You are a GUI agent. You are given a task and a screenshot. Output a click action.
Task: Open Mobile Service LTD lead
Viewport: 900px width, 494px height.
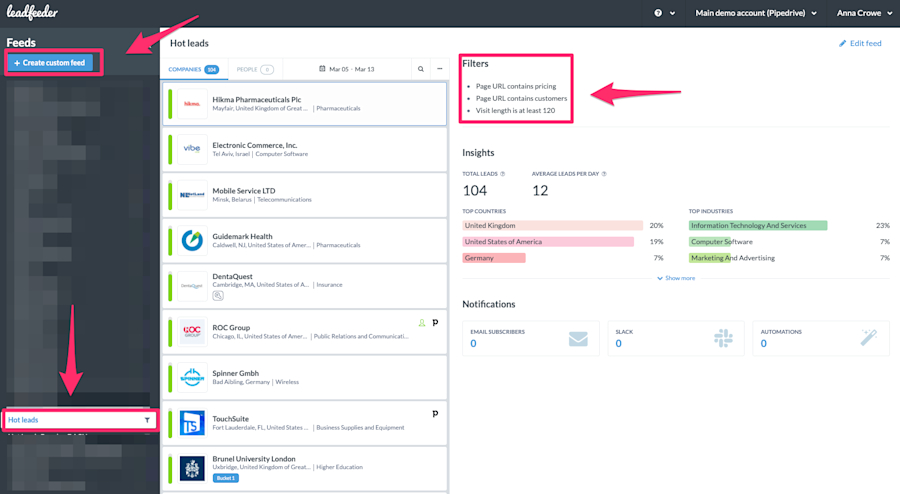pyautogui.click(x=304, y=195)
